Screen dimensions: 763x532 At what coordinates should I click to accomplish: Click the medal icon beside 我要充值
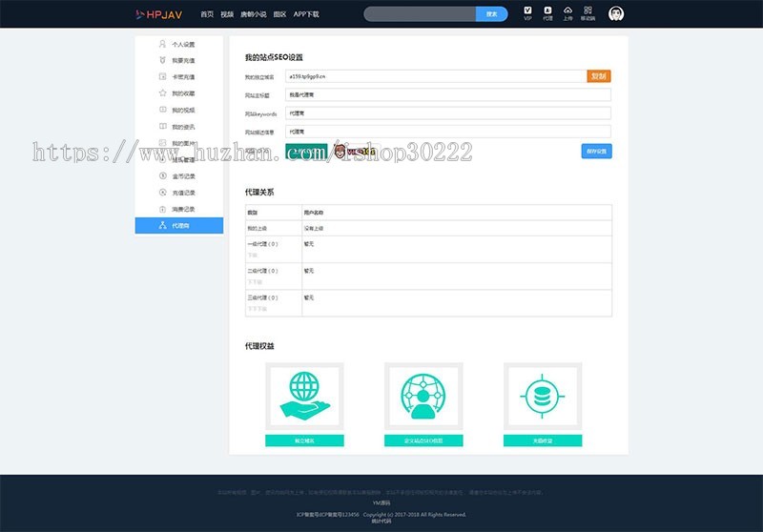pyautogui.click(x=162, y=60)
